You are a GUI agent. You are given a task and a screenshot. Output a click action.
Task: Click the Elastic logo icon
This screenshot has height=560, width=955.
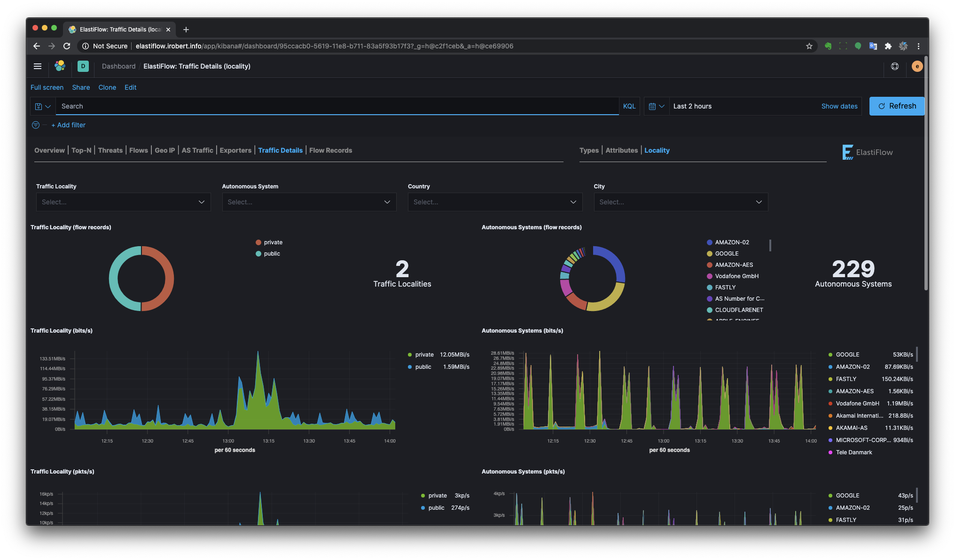[x=60, y=66]
